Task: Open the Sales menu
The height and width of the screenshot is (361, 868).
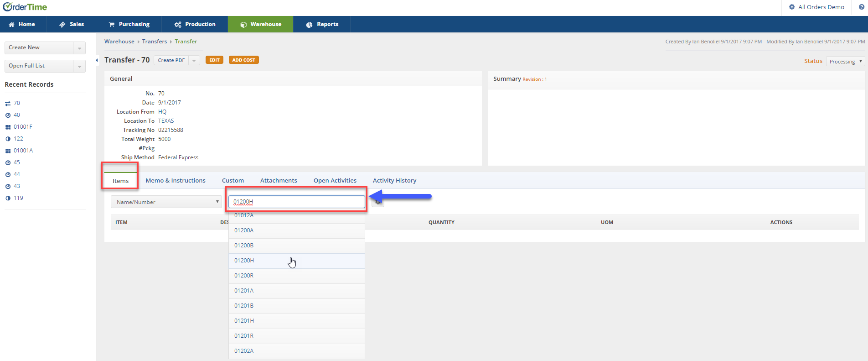Action: [72, 24]
